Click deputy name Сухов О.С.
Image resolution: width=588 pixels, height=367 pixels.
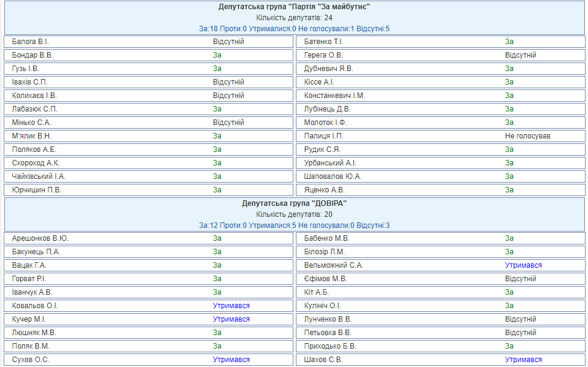31,360
